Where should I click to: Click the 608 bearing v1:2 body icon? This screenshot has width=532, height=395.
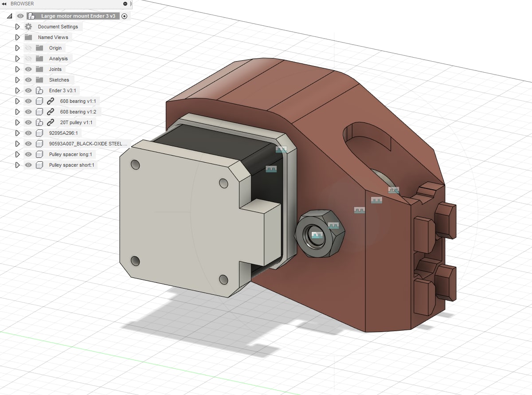[x=39, y=112]
